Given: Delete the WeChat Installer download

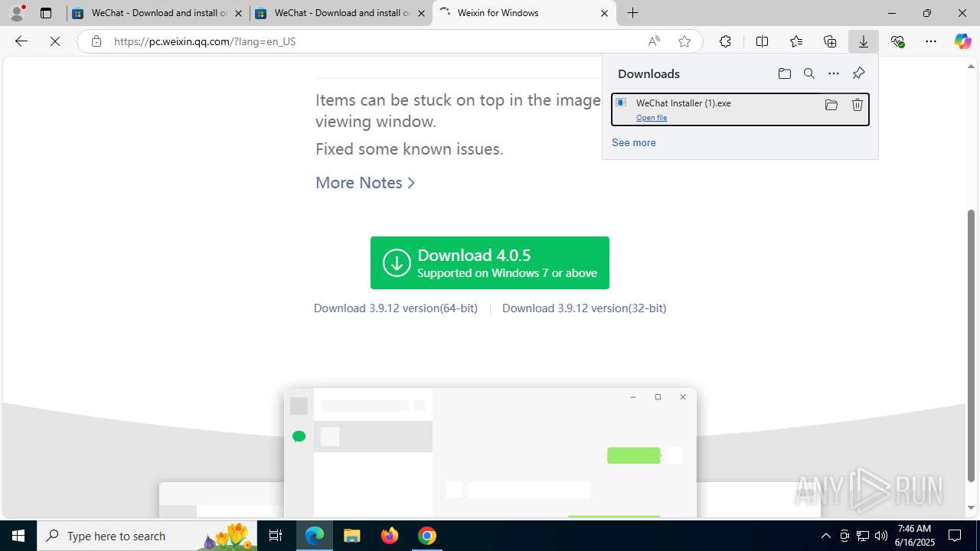Looking at the screenshot, I should [x=857, y=105].
